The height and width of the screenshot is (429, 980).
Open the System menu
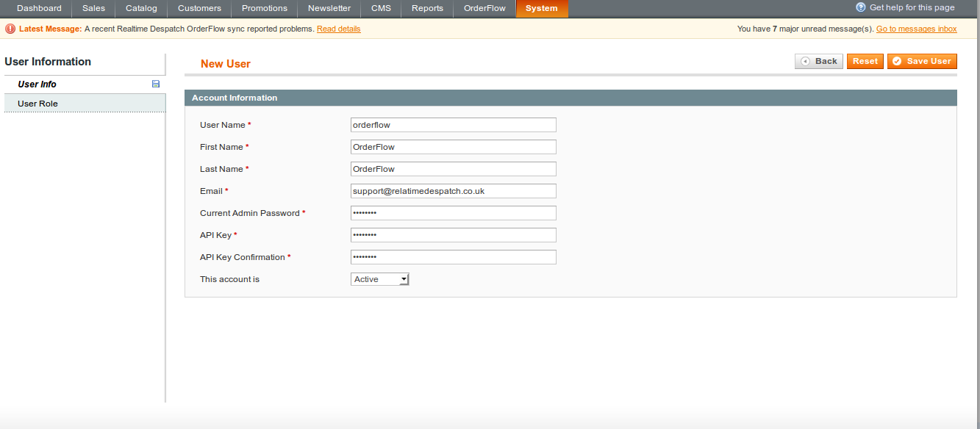pos(542,8)
